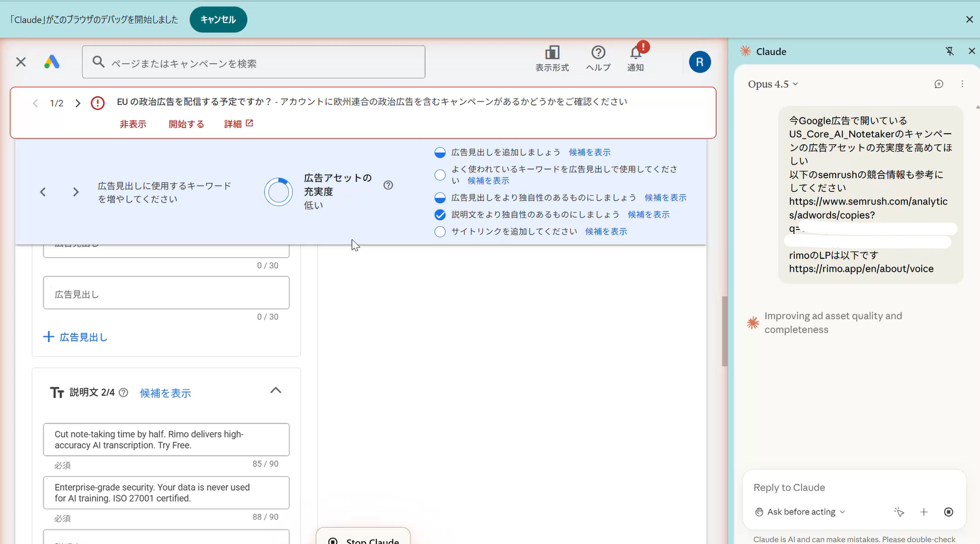This screenshot has height=544, width=980.
Task: Open the Opus 4.5 model dropdown
Action: [773, 84]
